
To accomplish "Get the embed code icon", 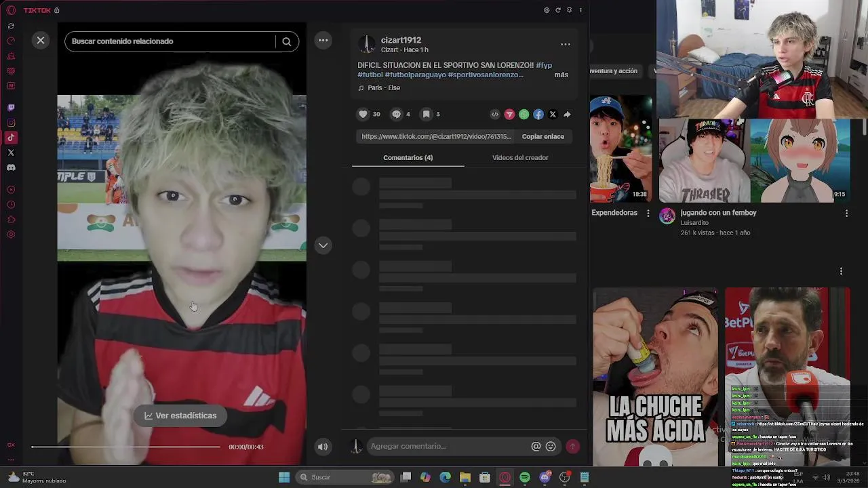I will 495,115.
